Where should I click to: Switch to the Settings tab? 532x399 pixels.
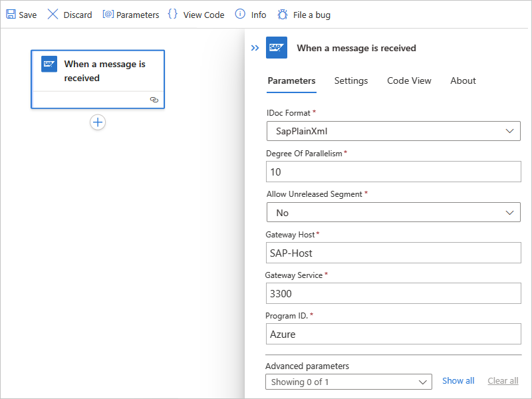351,80
